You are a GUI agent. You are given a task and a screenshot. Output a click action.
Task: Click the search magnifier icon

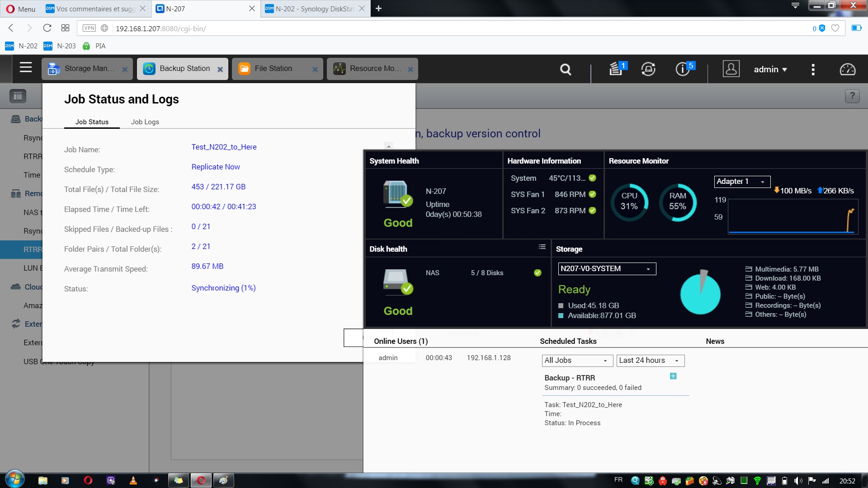pos(565,69)
